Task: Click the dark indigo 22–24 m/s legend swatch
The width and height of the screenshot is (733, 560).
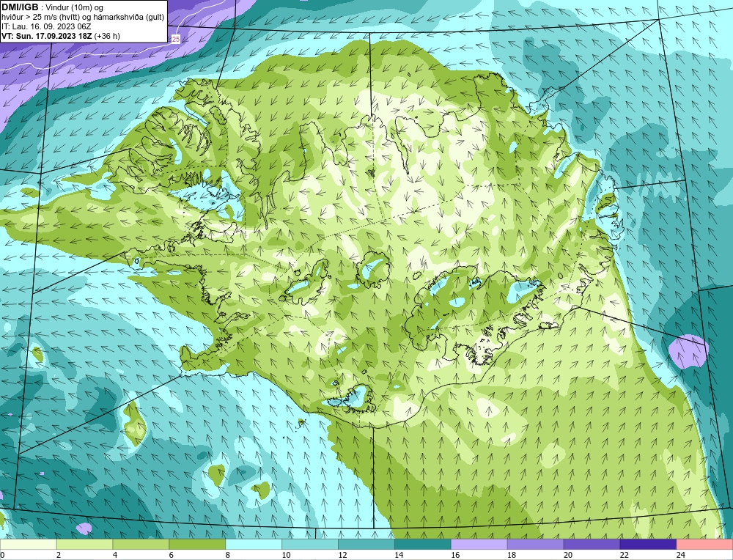Action: (649, 544)
